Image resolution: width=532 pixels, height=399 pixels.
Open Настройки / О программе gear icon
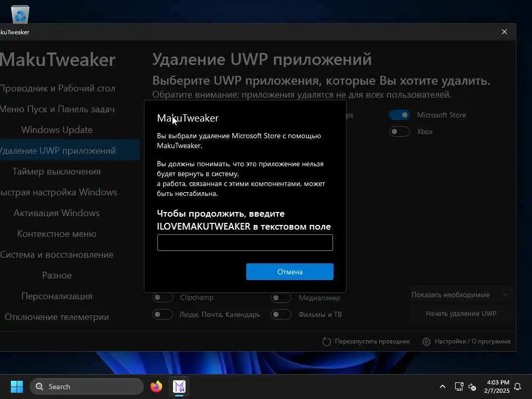click(427, 342)
